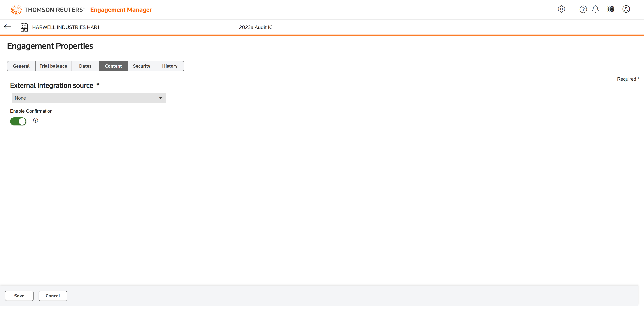Click the Cancel button
The image size is (644, 317).
(x=53, y=296)
